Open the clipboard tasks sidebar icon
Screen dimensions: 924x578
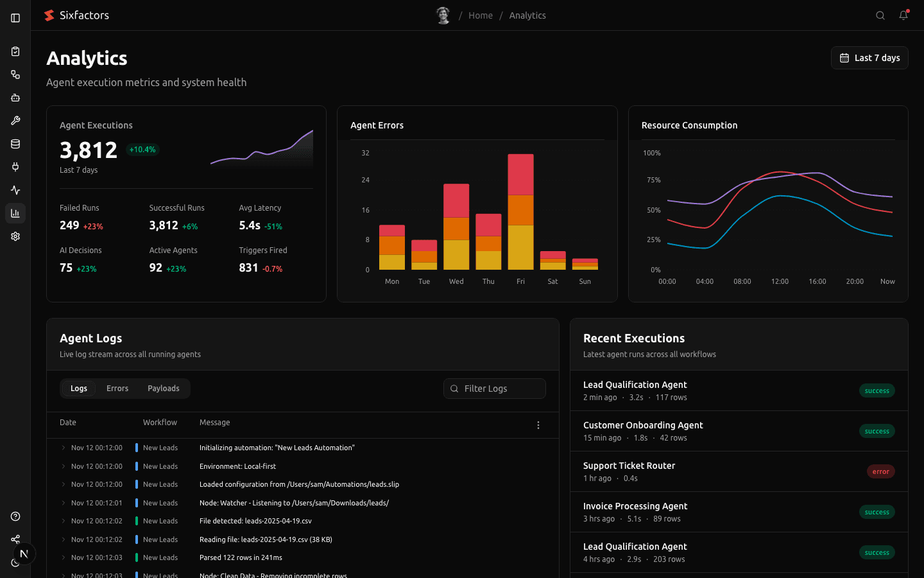pyautogui.click(x=15, y=51)
